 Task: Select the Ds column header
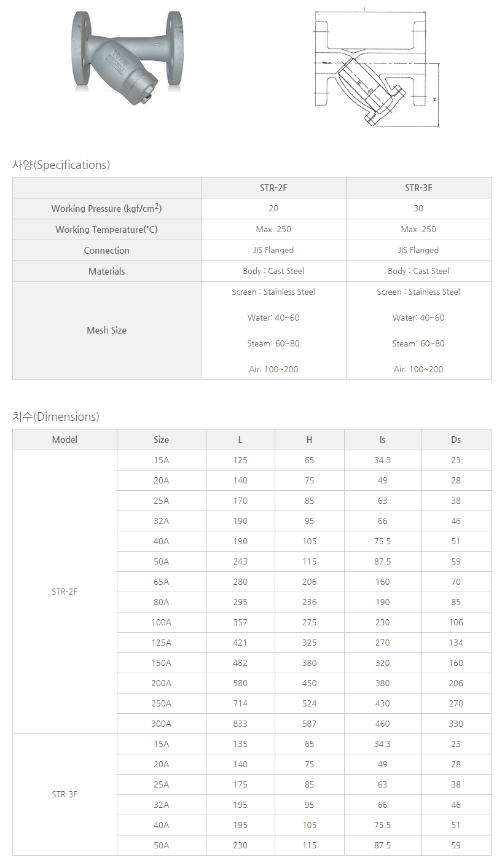click(x=456, y=440)
